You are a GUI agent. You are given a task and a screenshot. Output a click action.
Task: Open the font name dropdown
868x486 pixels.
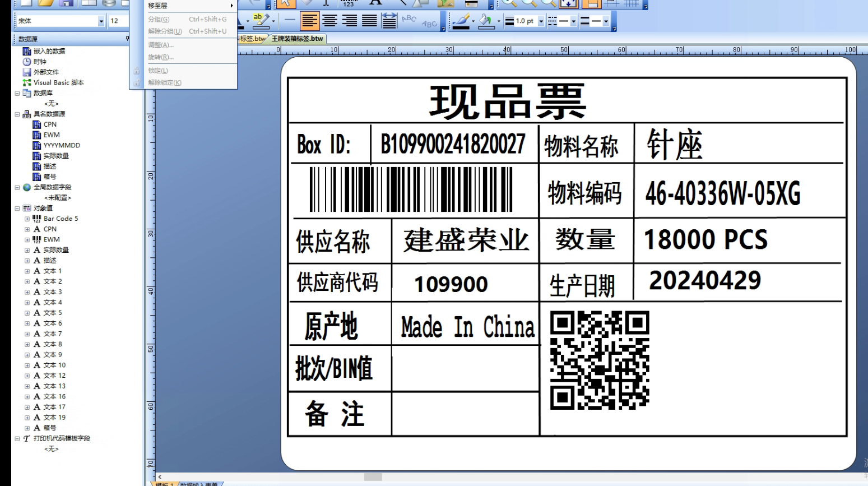click(101, 21)
